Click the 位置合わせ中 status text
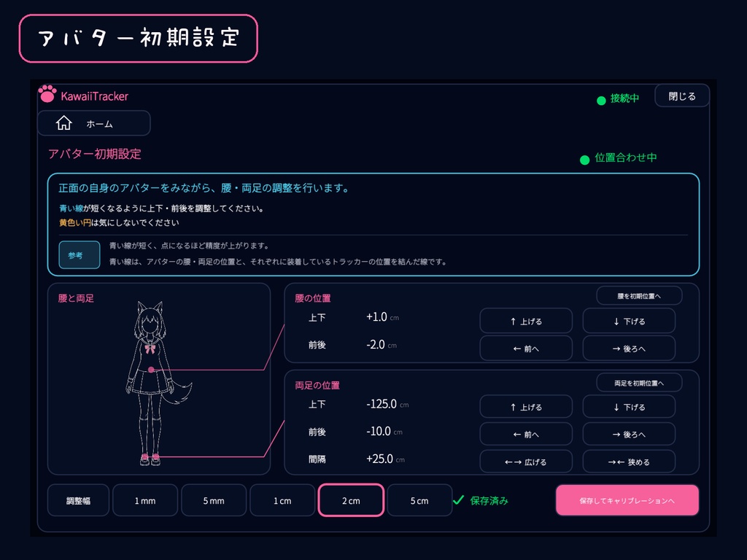Image resolution: width=747 pixels, height=560 pixels. [x=625, y=157]
